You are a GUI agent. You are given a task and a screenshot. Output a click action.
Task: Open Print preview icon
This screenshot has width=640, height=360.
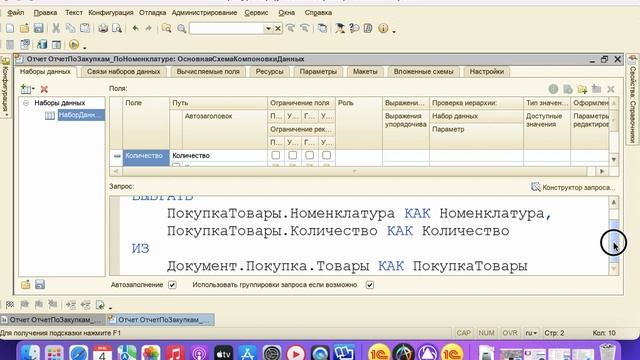click(x=117, y=28)
